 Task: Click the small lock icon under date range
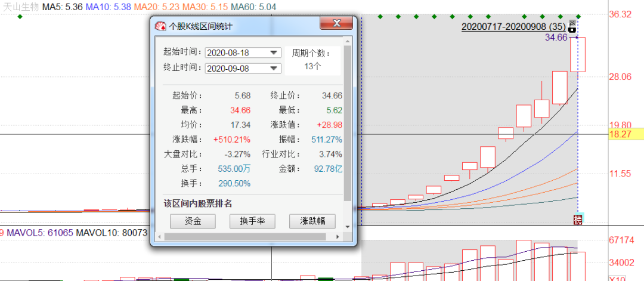[572, 30]
